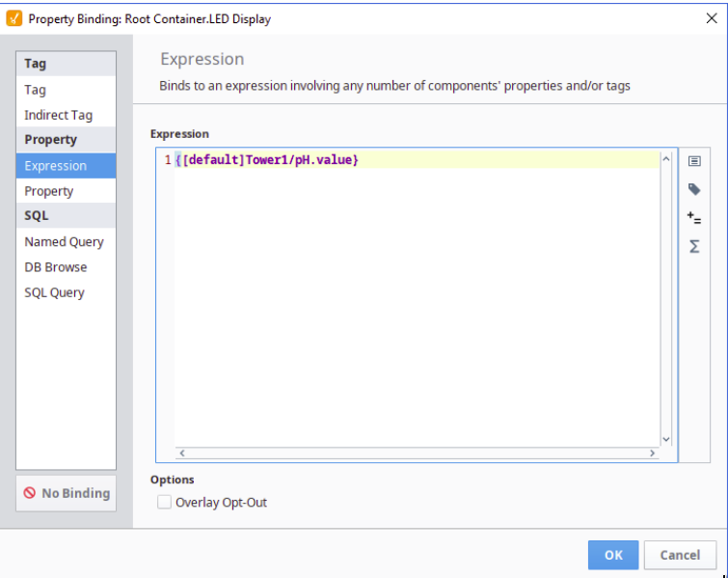Open the functions sigma icon
728x578 pixels.
[693, 247]
